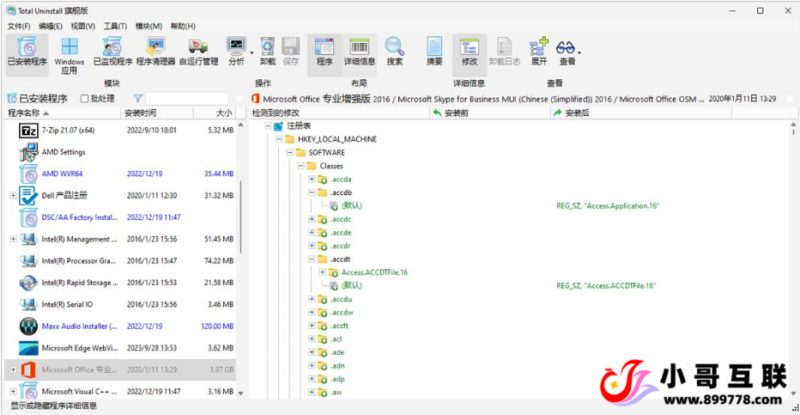Open the 编辑(E) menu
Image resolution: width=800 pixels, height=415 pixels.
51,26
